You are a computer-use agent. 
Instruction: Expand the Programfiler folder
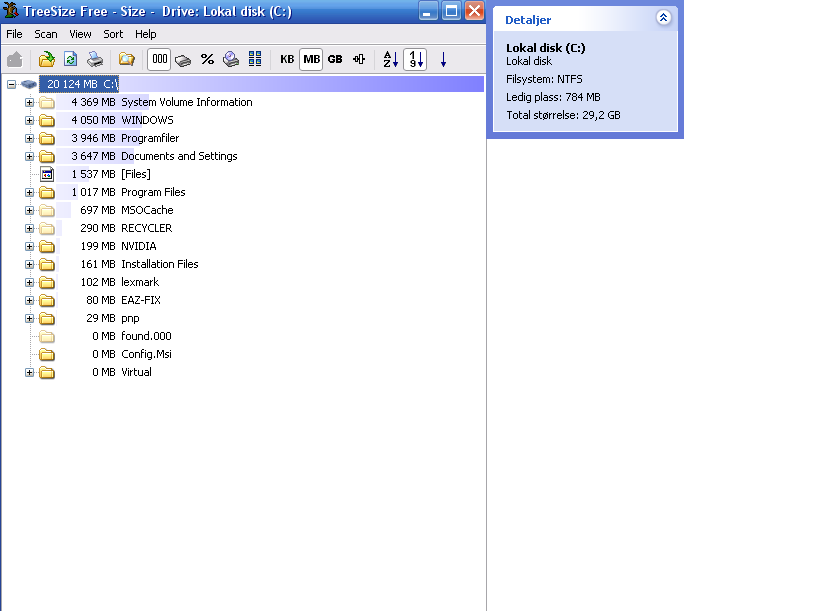[29, 139]
